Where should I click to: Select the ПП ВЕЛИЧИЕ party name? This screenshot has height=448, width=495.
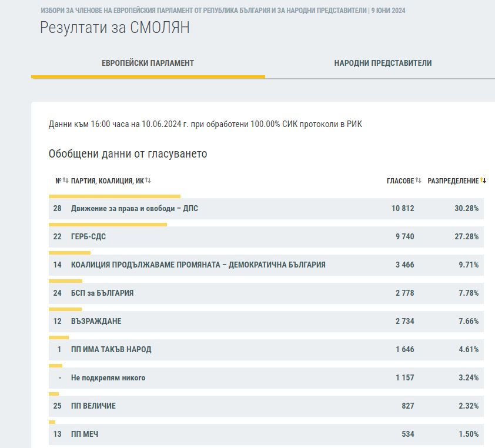pos(93,406)
